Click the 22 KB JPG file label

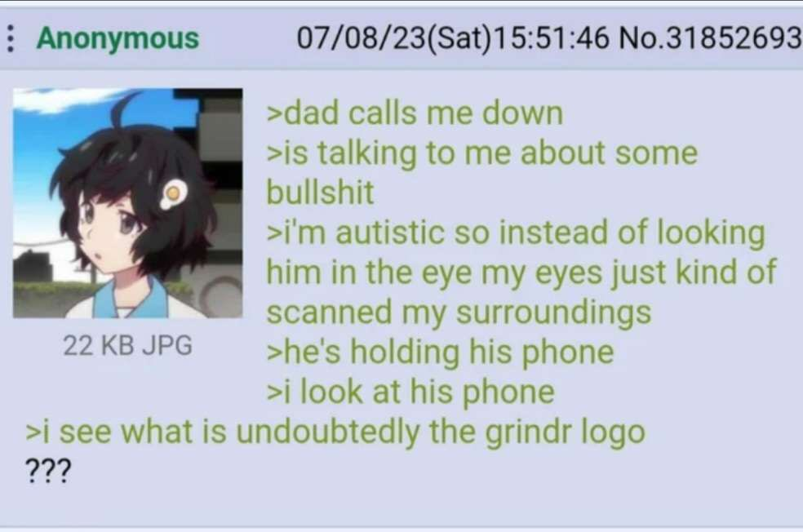tap(127, 345)
